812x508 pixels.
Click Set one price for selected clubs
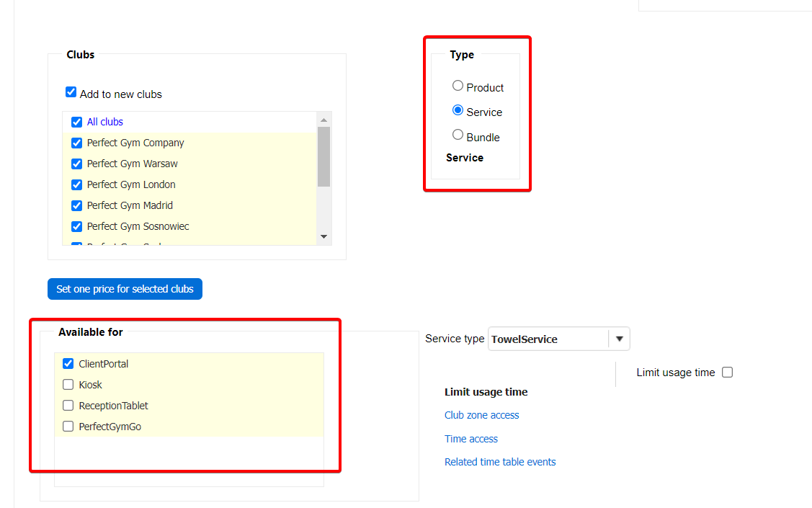coord(125,289)
